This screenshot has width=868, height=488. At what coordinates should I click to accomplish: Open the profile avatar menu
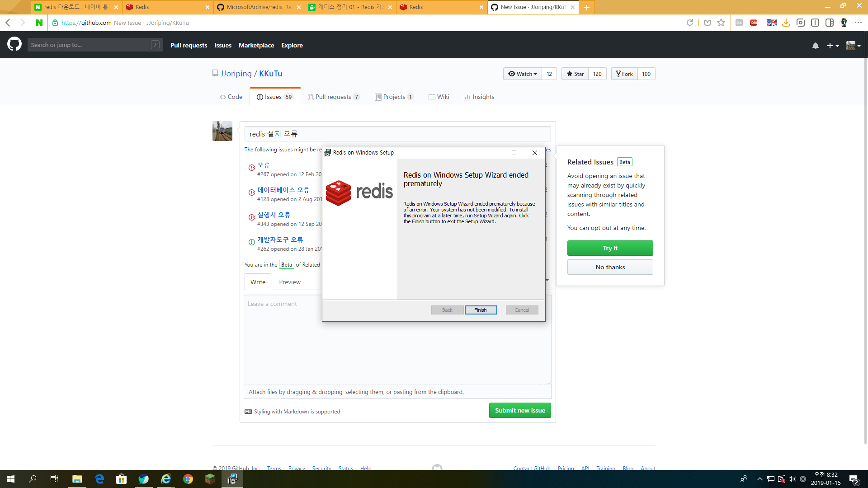[852, 45]
